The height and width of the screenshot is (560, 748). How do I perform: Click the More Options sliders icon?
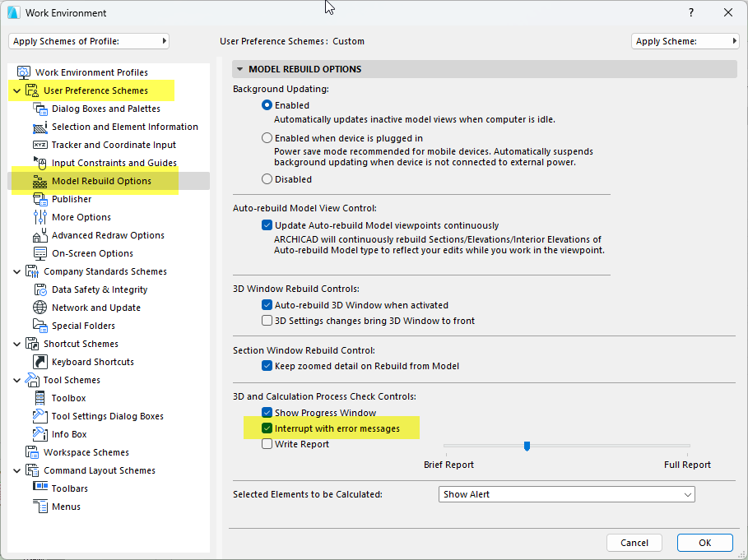click(40, 217)
